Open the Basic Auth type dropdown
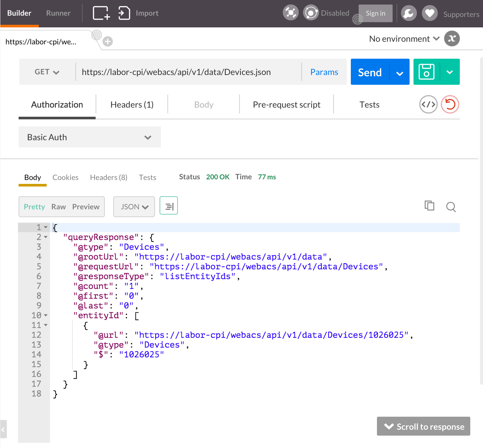 coord(89,137)
